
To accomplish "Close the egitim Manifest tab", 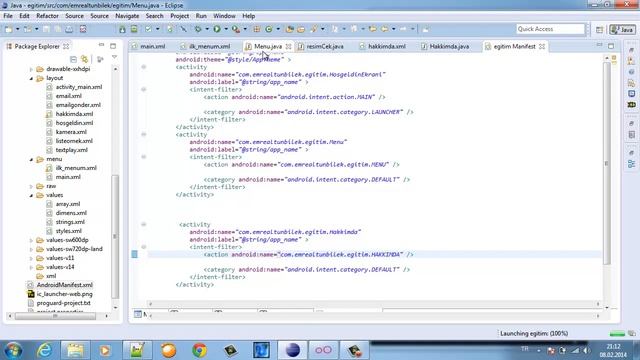I will point(542,47).
